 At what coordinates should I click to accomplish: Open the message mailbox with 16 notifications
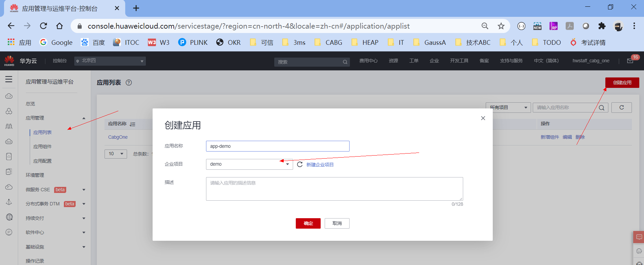click(x=630, y=61)
